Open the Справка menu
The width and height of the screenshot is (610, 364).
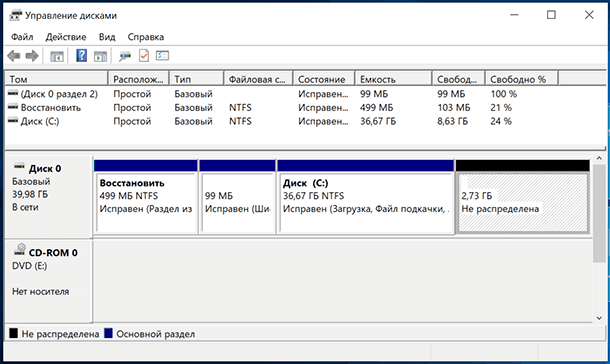click(145, 37)
